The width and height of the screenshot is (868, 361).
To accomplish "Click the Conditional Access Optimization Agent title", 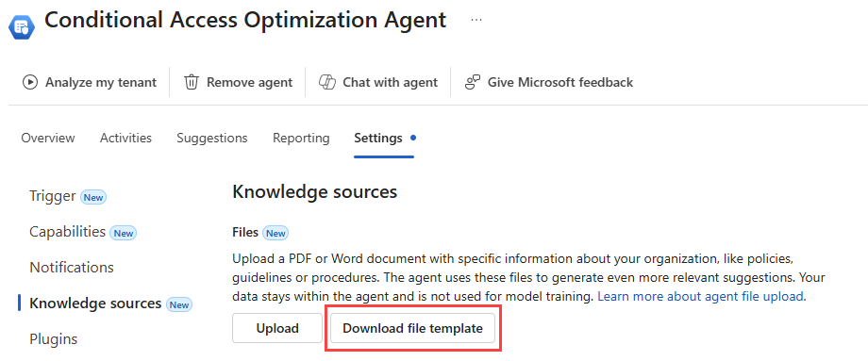I will [x=245, y=20].
